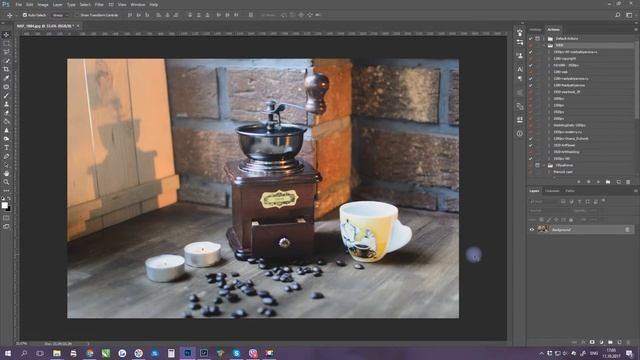This screenshot has width=640, height=360.
Task: Open the Image menu
Action: click(x=43, y=4)
